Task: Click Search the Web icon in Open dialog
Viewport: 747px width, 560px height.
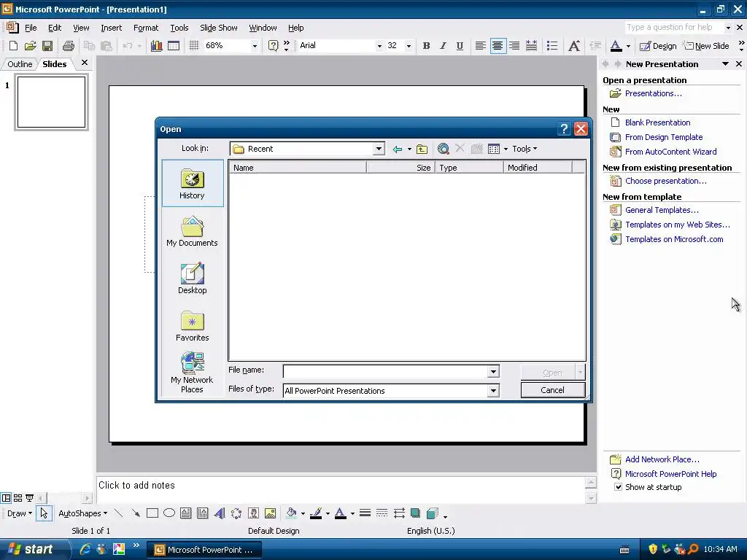Action: 443,149
